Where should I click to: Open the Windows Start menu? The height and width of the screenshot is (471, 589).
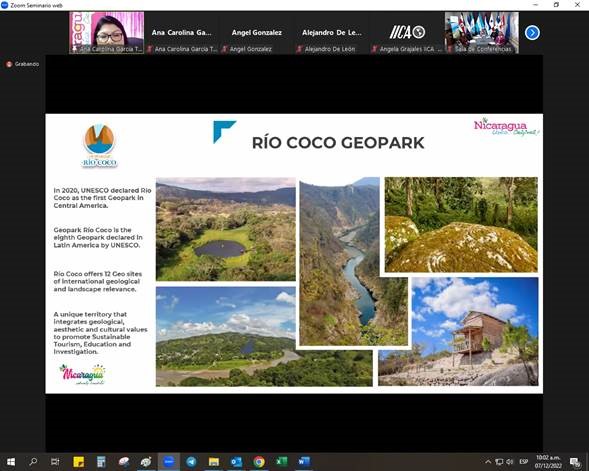(11, 462)
